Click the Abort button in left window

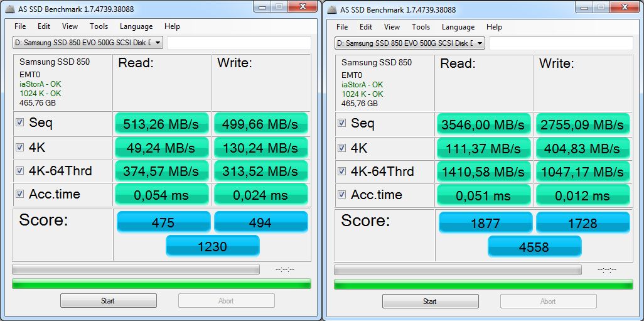(x=227, y=301)
